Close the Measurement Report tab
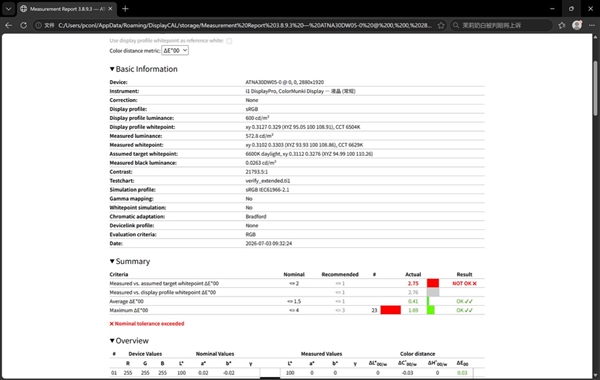The width and height of the screenshot is (600, 380). [x=110, y=8]
